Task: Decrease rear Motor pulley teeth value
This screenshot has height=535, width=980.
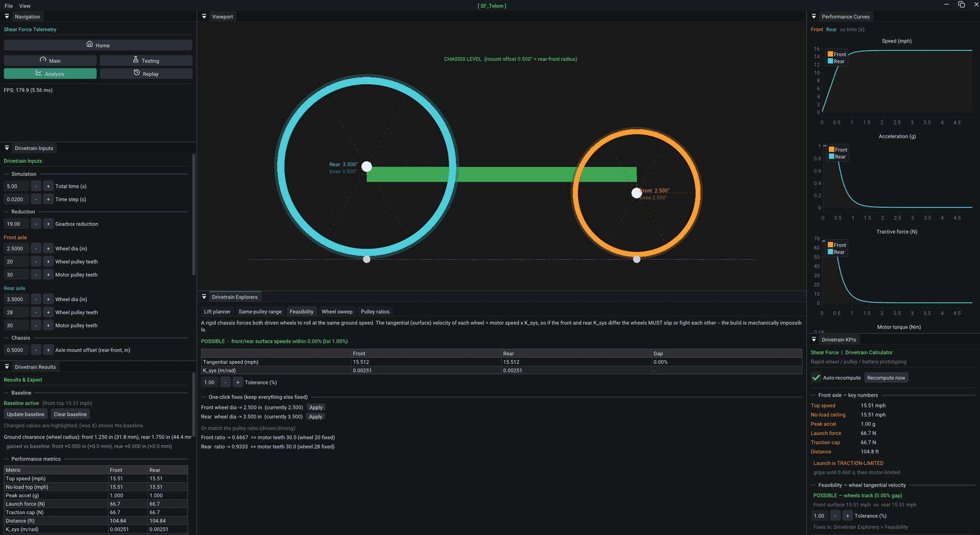Action: click(x=36, y=325)
